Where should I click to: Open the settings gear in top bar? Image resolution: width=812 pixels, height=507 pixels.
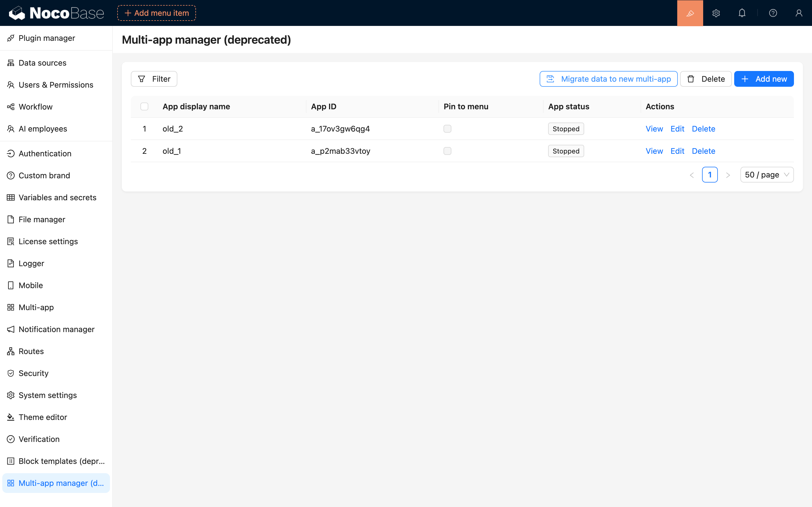716,13
